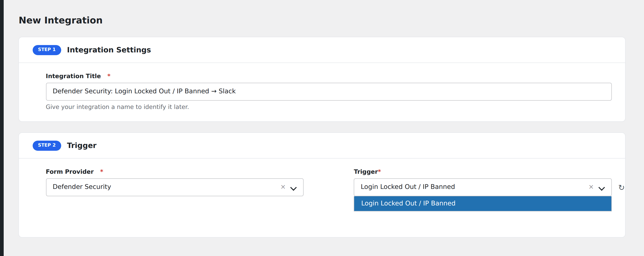Click 'Give your integration a name' hint text
Viewport: 644px width, 256px height.
[x=117, y=107]
